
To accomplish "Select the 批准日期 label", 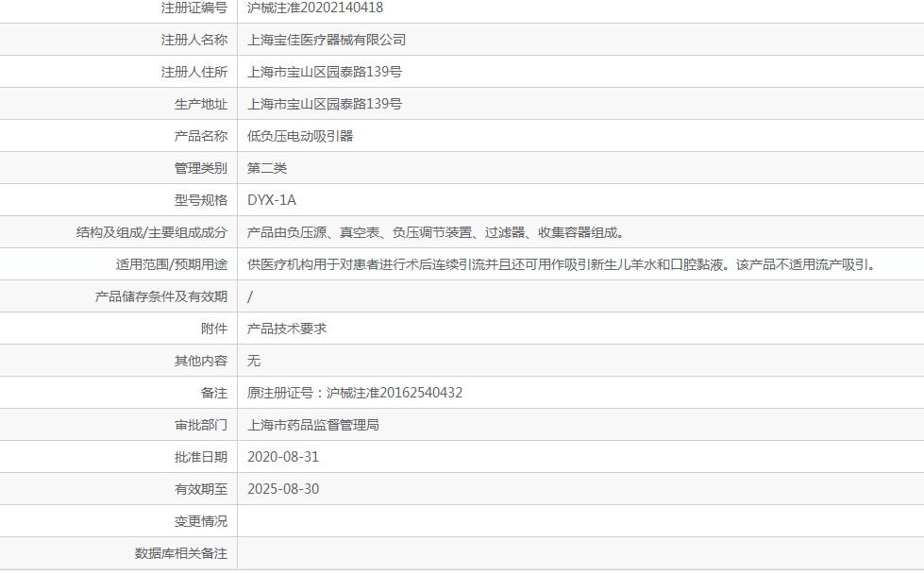I will [200, 457].
